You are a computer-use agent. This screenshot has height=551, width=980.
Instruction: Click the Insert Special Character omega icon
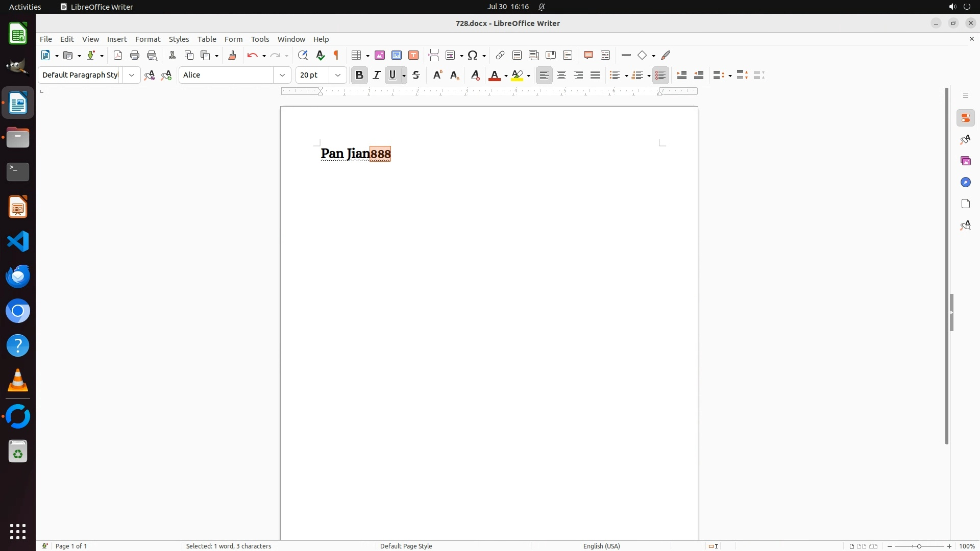[x=473, y=55]
